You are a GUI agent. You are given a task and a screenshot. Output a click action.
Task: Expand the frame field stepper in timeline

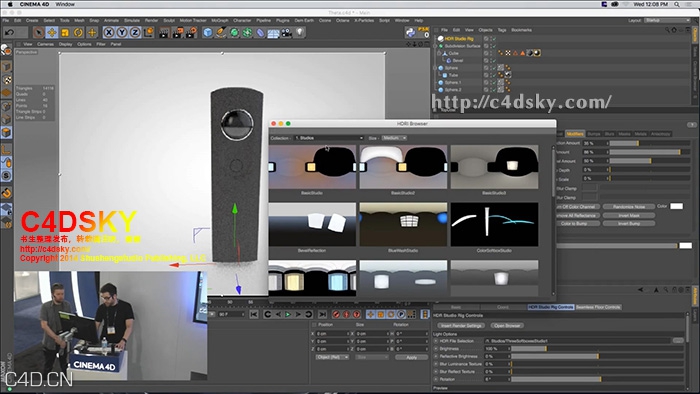pos(243,315)
